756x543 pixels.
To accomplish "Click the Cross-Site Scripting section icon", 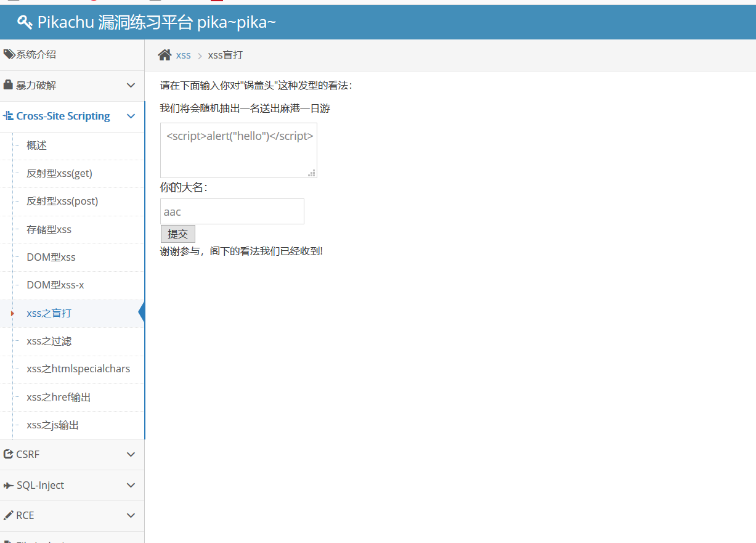I will click(9, 116).
